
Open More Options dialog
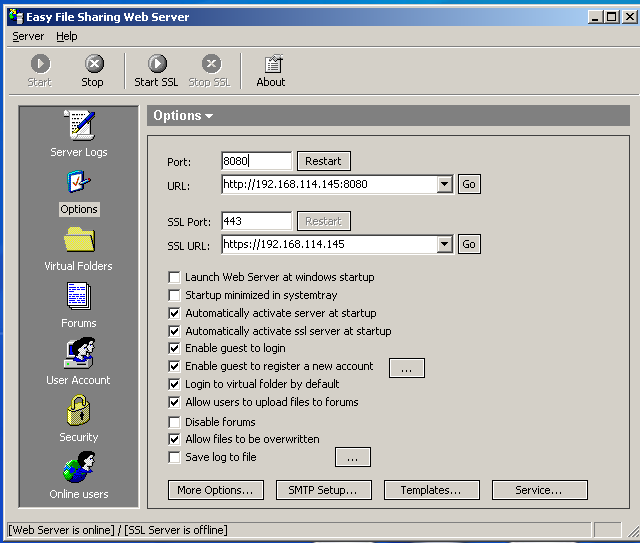(216, 490)
